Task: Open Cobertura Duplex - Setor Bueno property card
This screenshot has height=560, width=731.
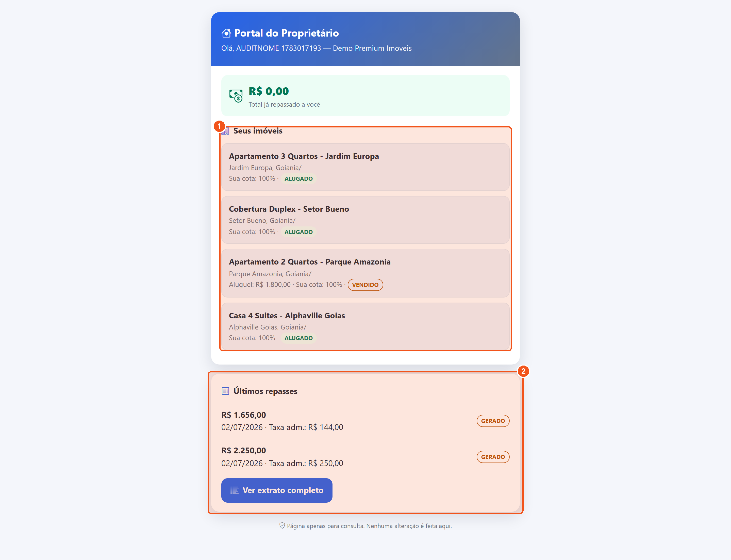Action: pos(365,220)
